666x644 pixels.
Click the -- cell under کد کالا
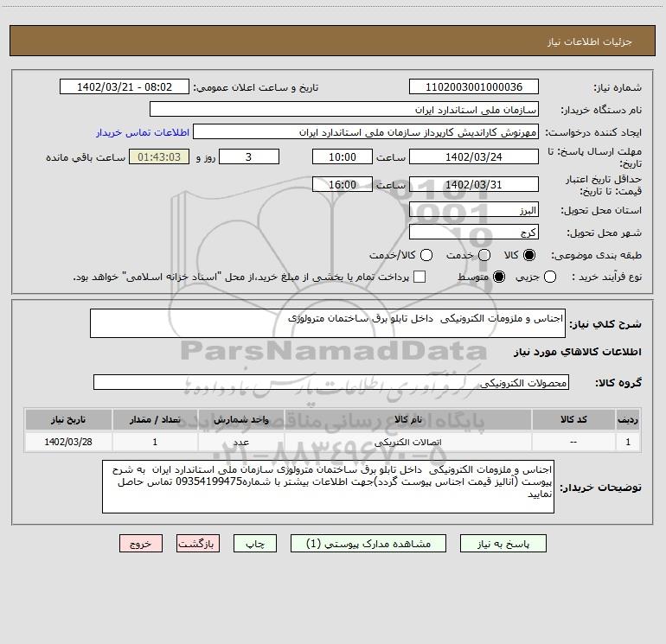point(573,442)
